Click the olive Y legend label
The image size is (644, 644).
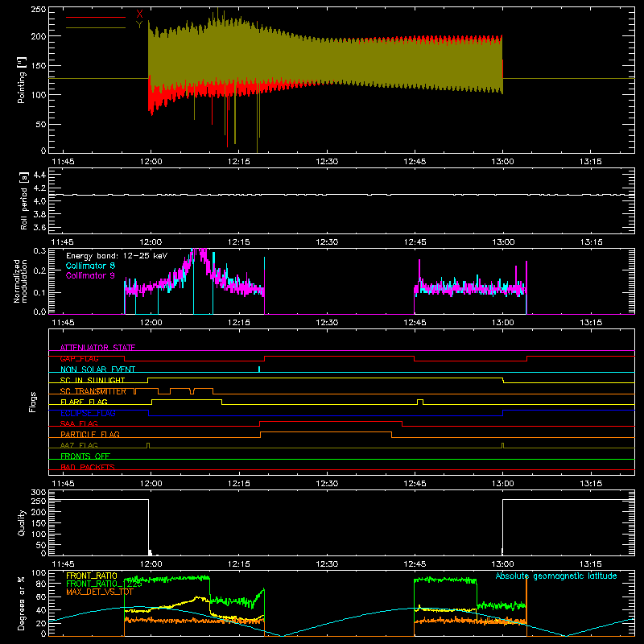pos(139,25)
